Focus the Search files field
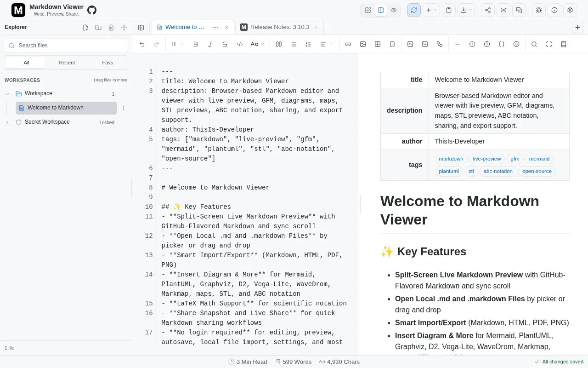 click(66, 46)
